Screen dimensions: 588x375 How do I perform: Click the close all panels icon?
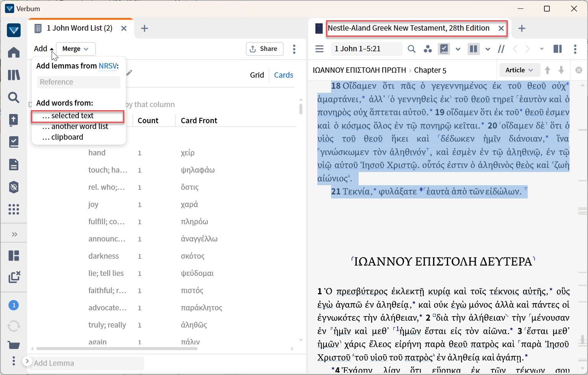tap(14, 277)
